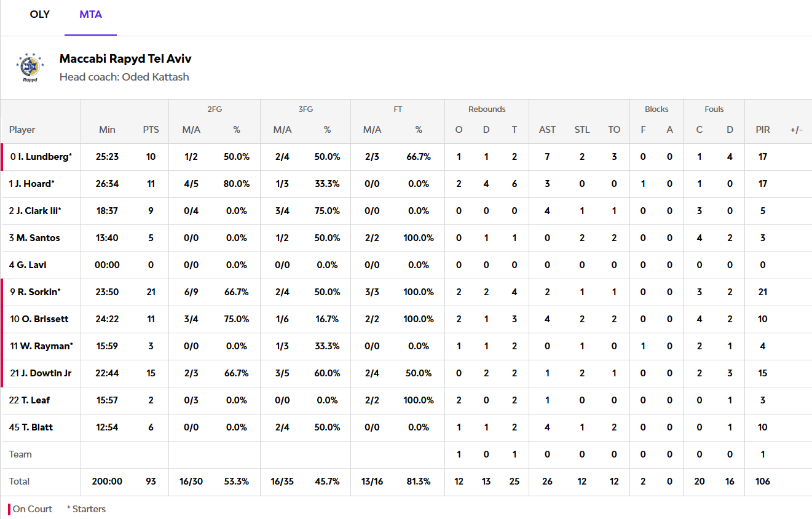Viewport: 812px width, 519px height.
Task: Click the TO turnovers column header
Action: click(x=614, y=130)
